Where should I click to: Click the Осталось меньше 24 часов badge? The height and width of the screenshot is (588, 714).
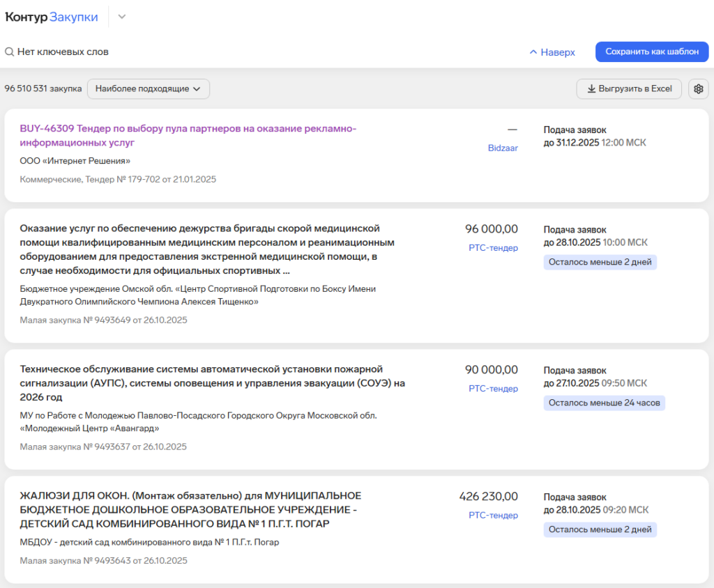604,403
